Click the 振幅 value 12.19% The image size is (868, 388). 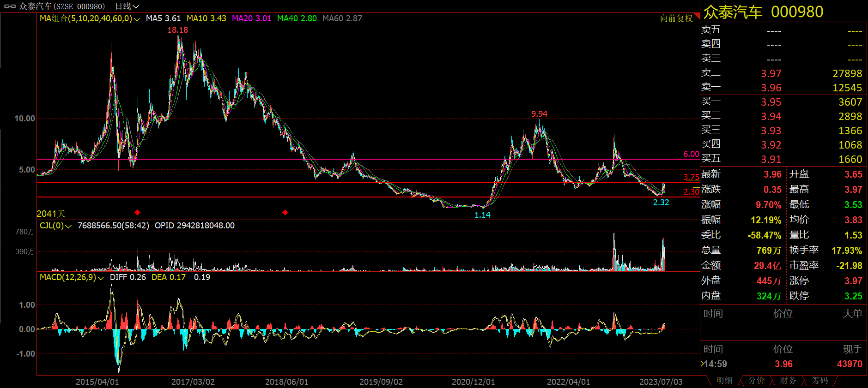coord(766,220)
